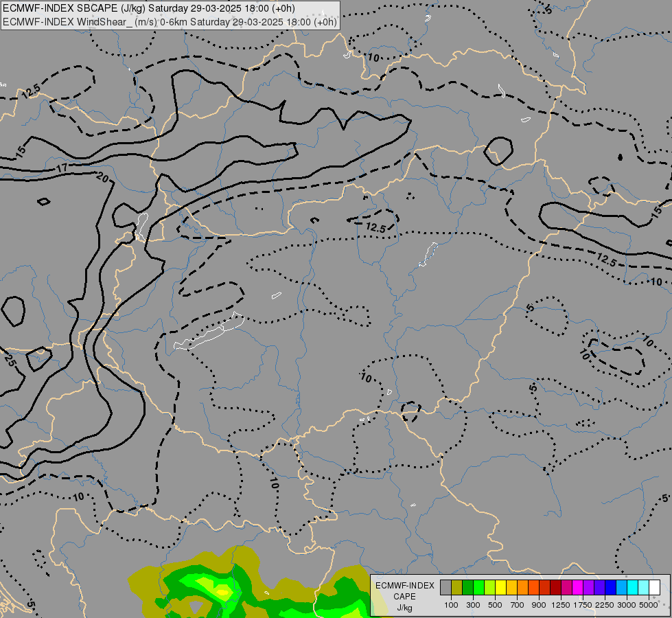Click the legend value 900

coord(539,605)
